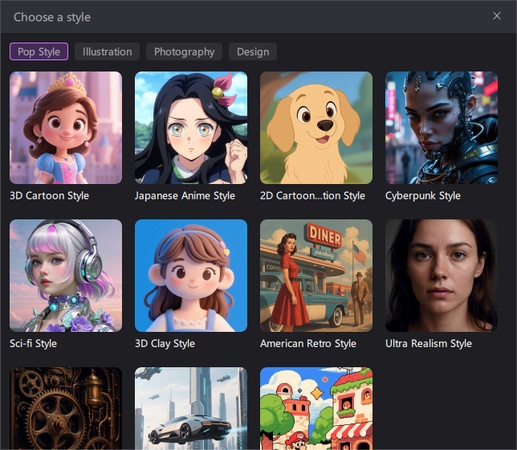
Task: Choose the American Retro Style diner thumbnail
Action: tap(316, 275)
